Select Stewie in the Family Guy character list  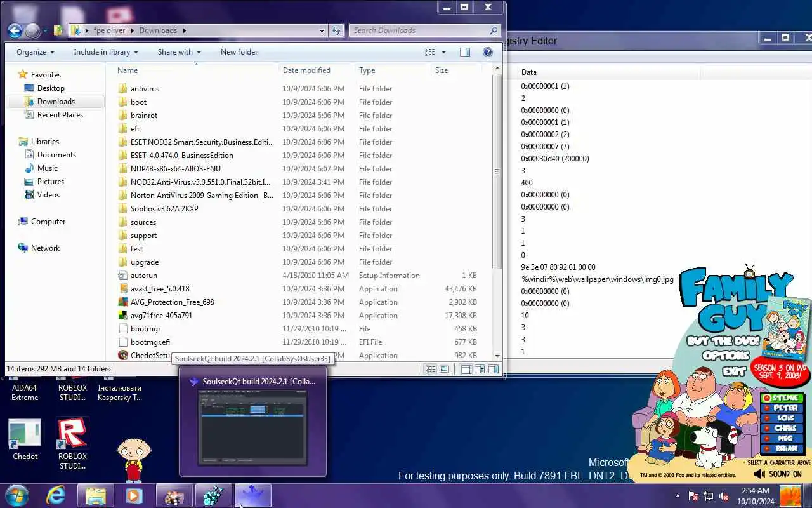(782, 398)
